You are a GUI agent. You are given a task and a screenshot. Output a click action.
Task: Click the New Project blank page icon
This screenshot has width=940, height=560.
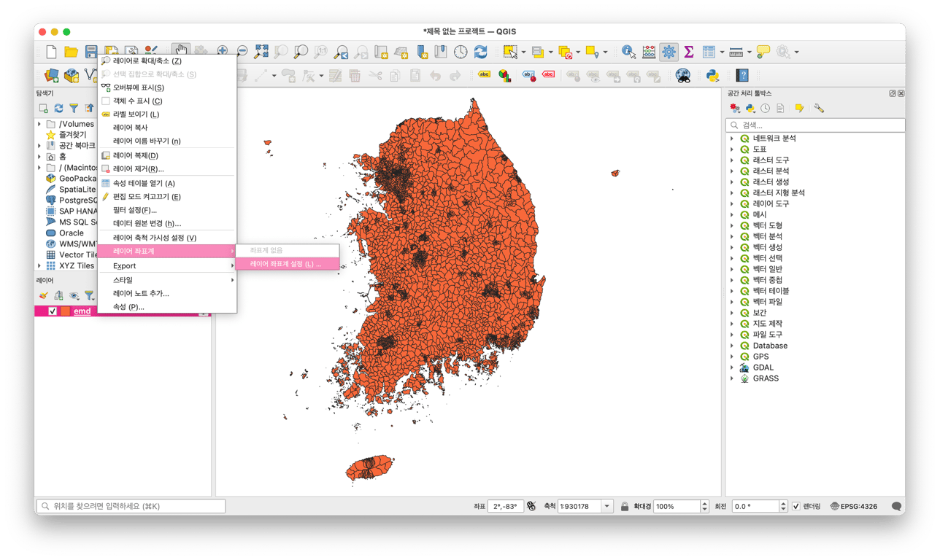(x=51, y=52)
